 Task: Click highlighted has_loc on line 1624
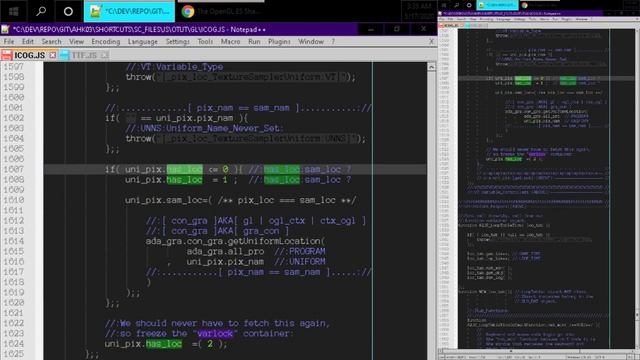coord(164,344)
